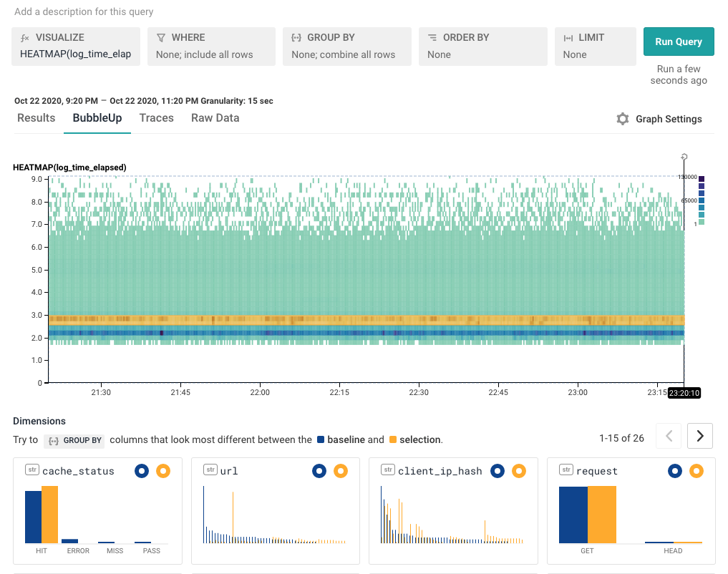Viewport: 728px width, 574px height.
Task: Go to next page of dimensions
Action: tap(700, 436)
